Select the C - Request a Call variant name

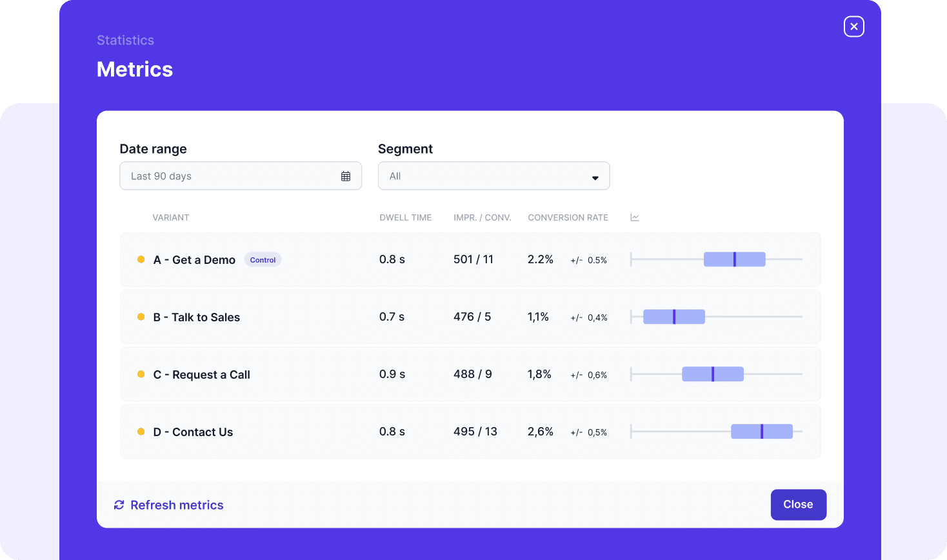(202, 375)
